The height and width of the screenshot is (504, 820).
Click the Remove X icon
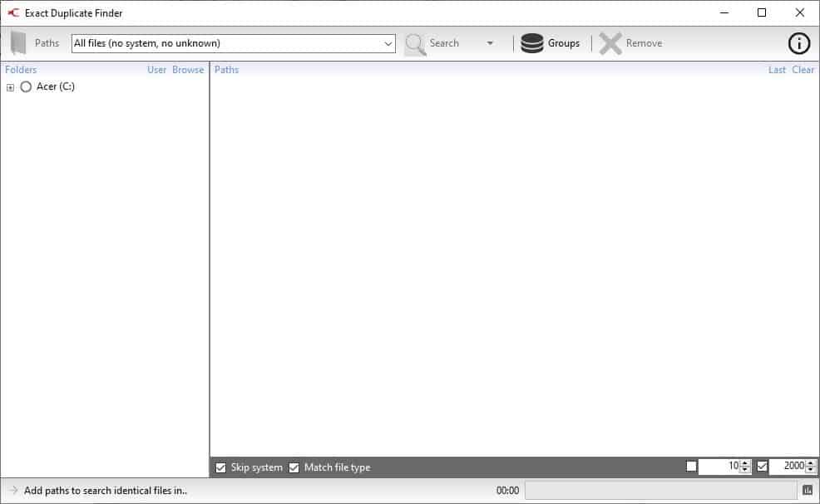610,43
